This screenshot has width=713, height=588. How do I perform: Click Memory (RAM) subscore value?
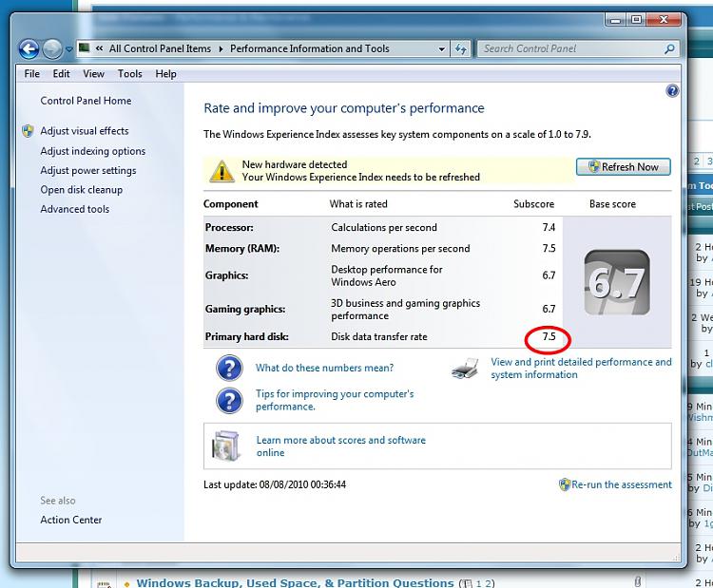point(549,248)
